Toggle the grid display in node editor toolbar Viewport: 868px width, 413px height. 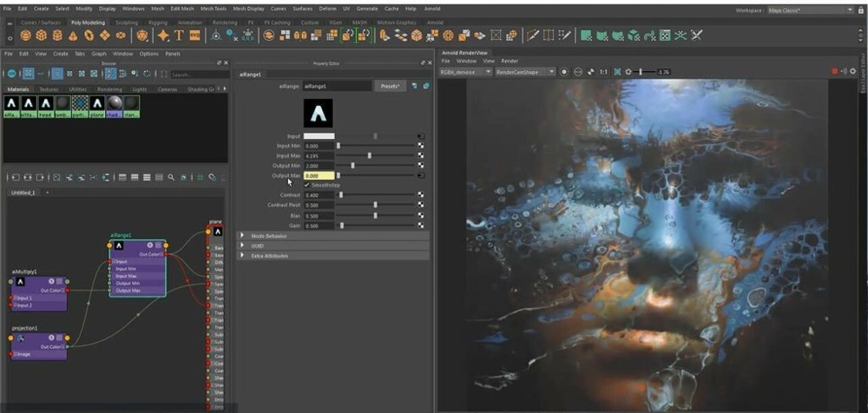(x=200, y=177)
